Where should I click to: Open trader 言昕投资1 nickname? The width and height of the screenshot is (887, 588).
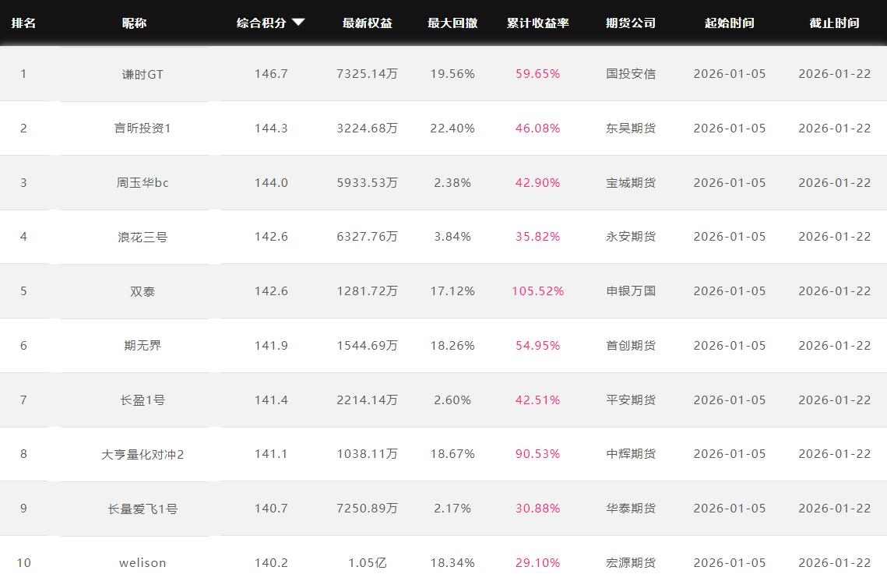point(143,129)
